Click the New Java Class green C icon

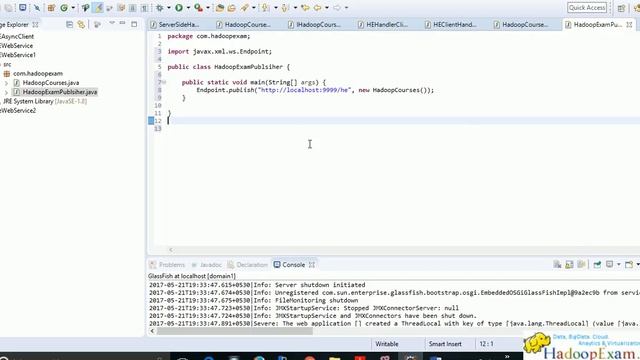coord(64,7)
